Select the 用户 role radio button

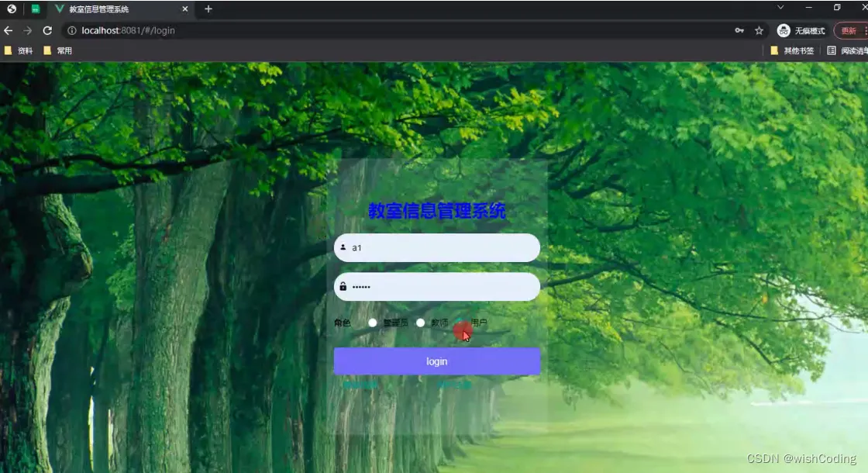pyautogui.click(x=460, y=323)
